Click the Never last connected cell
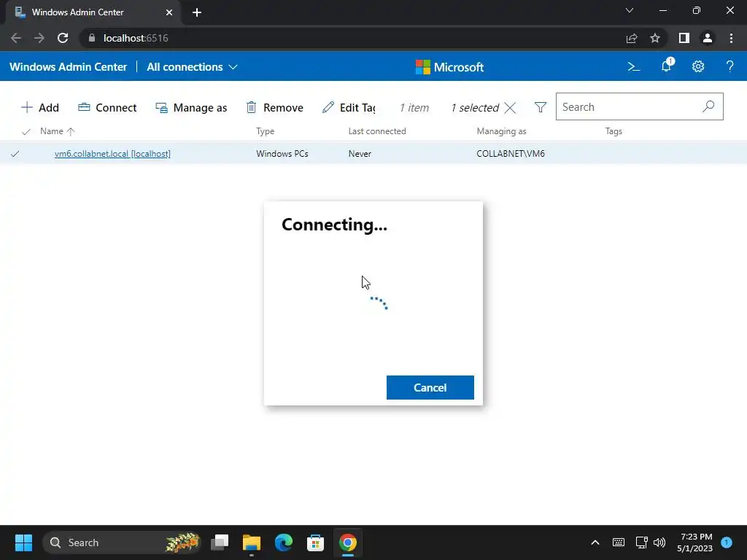 tap(360, 154)
